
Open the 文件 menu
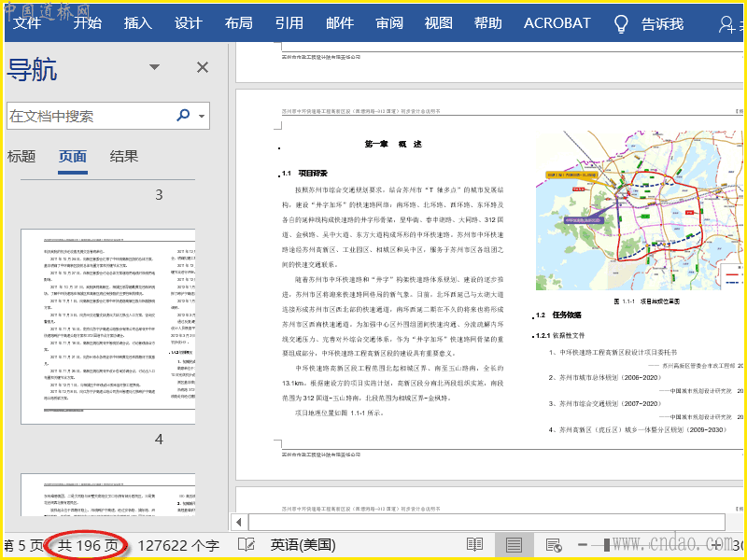[x=27, y=23]
